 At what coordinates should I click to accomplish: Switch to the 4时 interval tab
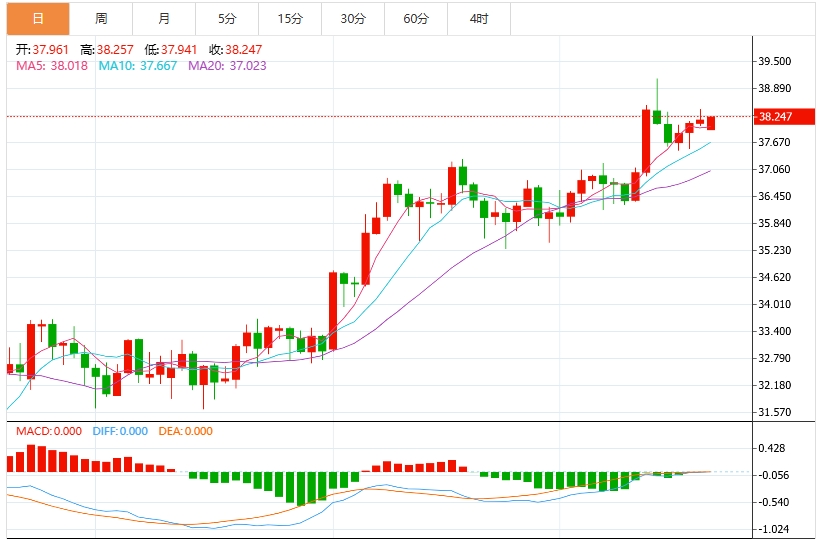[x=479, y=19]
